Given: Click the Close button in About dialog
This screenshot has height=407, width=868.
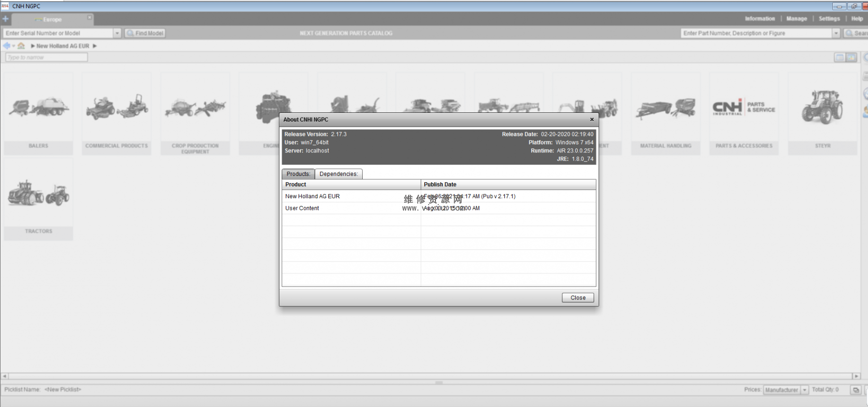Looking at the screenshot, I should 578,298.
